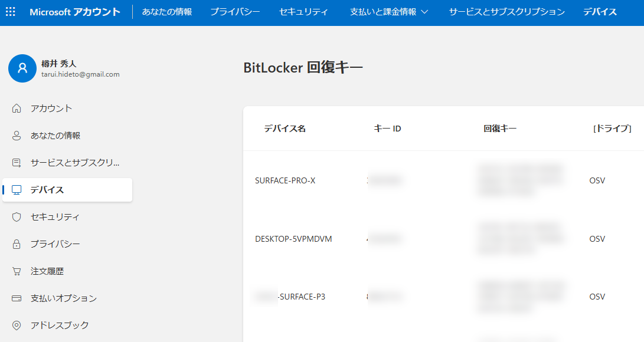
Task: Open サービスとサブスクリプション from top bar
Action: click(505, 11)
